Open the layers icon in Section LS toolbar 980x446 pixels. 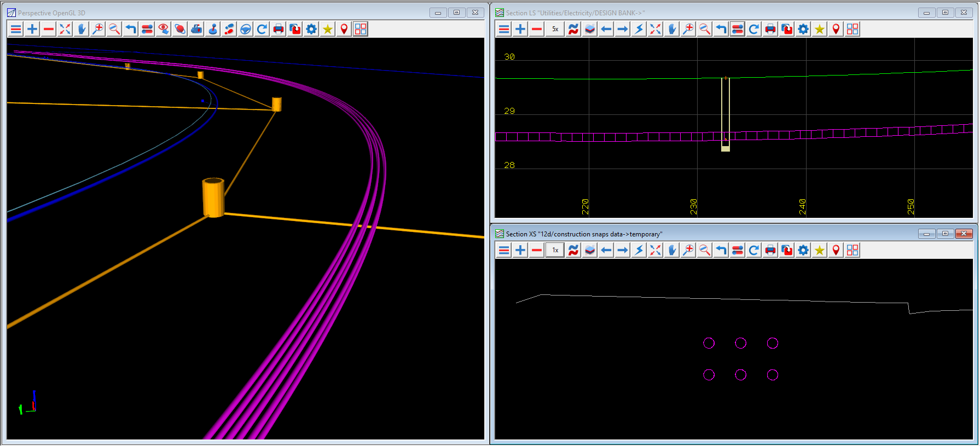pyautogui.click(x=590, y=29)
